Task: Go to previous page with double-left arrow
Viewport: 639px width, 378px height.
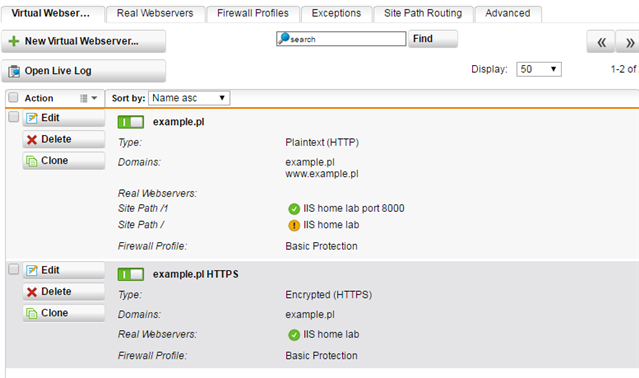Action: [x=601, y=42]
